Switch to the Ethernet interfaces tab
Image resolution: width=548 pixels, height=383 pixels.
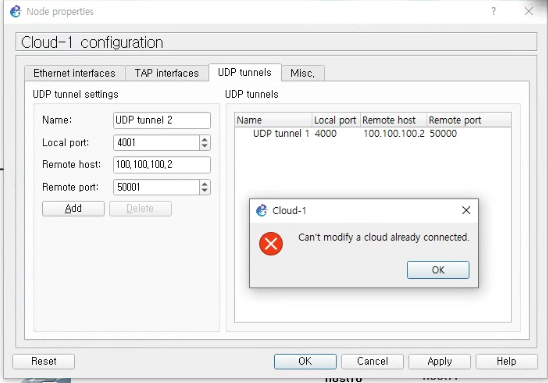74,73
